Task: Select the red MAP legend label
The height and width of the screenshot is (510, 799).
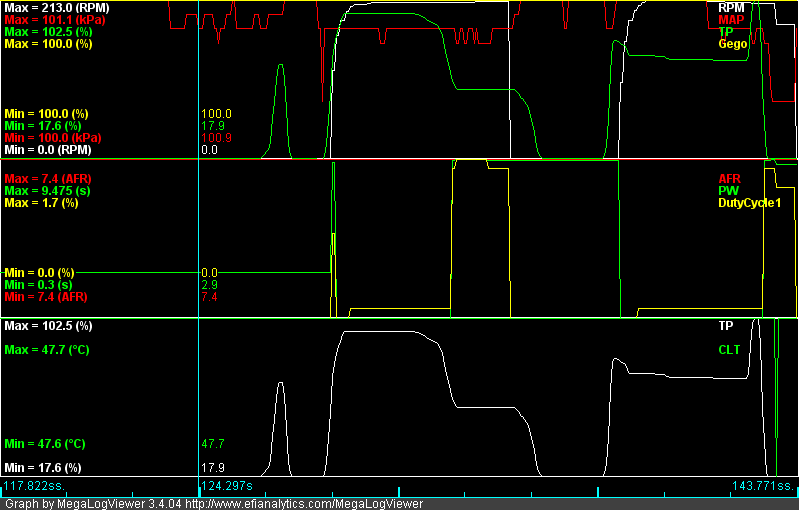Action: tap(730, 19)
